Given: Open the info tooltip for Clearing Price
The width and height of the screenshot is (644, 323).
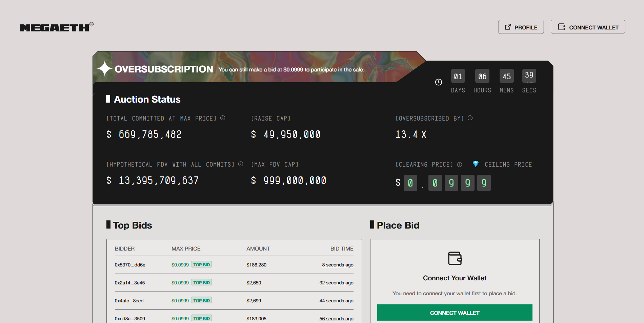Looking at the screenshot, I should (460, 165).
